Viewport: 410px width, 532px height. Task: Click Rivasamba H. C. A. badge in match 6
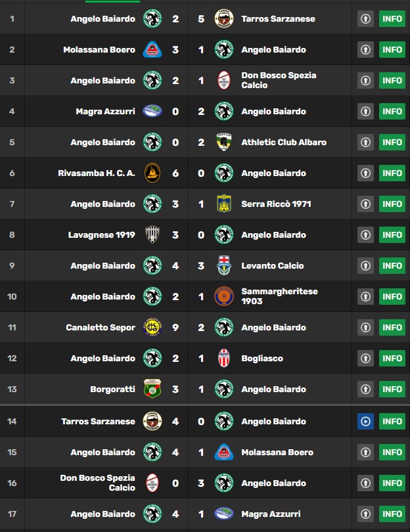[x=152, y=173]
